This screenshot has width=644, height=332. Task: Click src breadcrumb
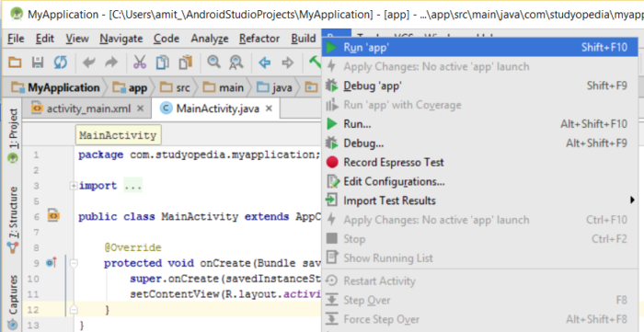point(176,87)
